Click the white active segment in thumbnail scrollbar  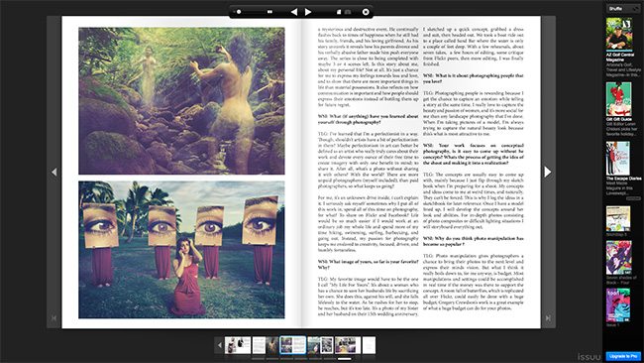coord(344,359)
